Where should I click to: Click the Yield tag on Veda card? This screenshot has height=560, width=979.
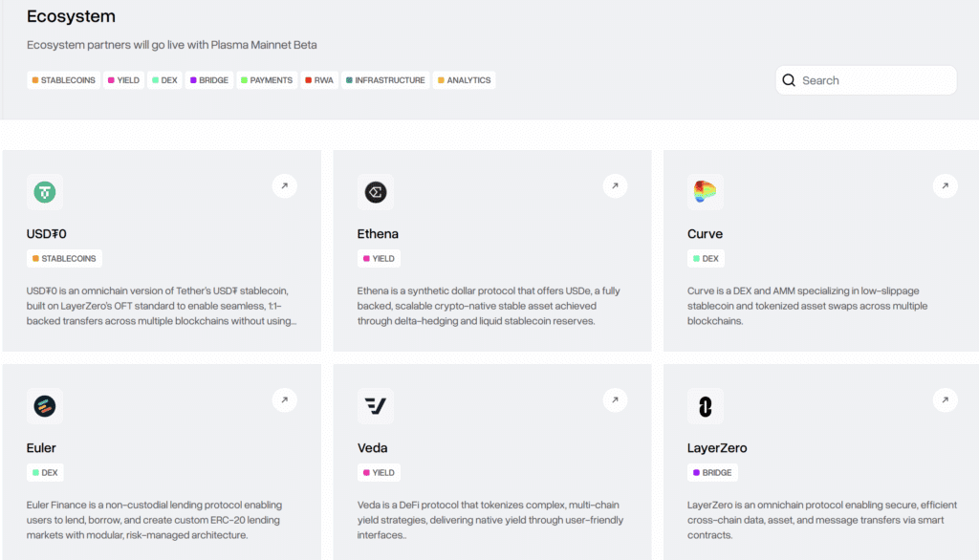pos(379,473)
